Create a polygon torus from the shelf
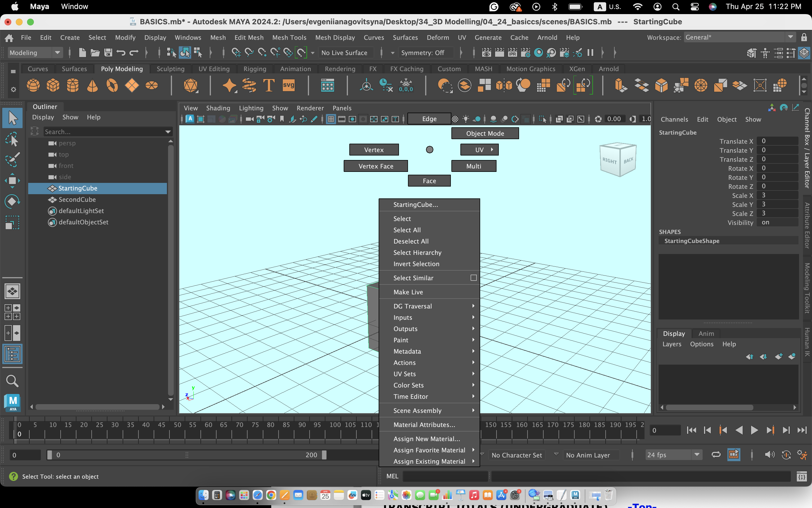The image size is (812, 508). [x=112, y=85]
